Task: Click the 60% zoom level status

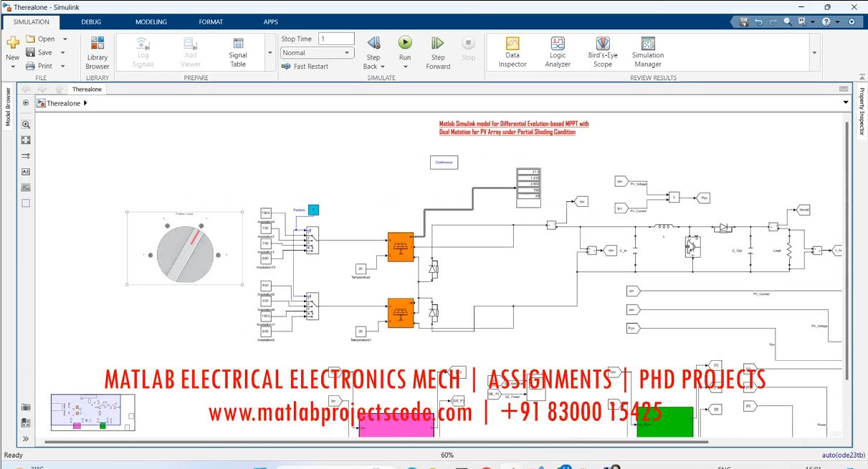Action: (x=447, y=455)
